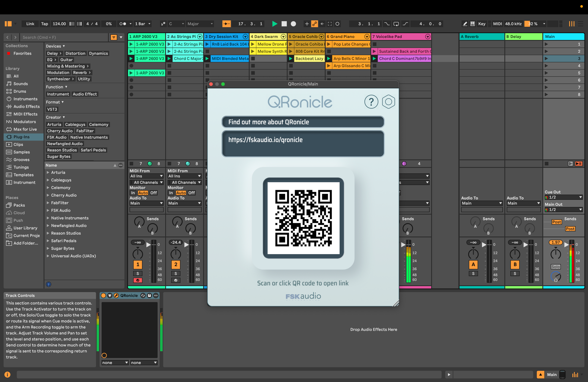Click the Tap tempo button
This screenshot has height=382, width=588.
click(x=44, y=24)
